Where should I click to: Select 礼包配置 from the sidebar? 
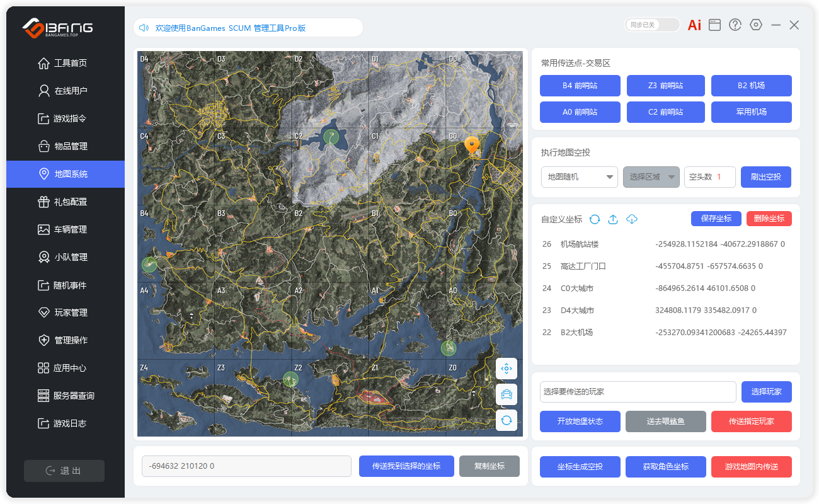71,202
